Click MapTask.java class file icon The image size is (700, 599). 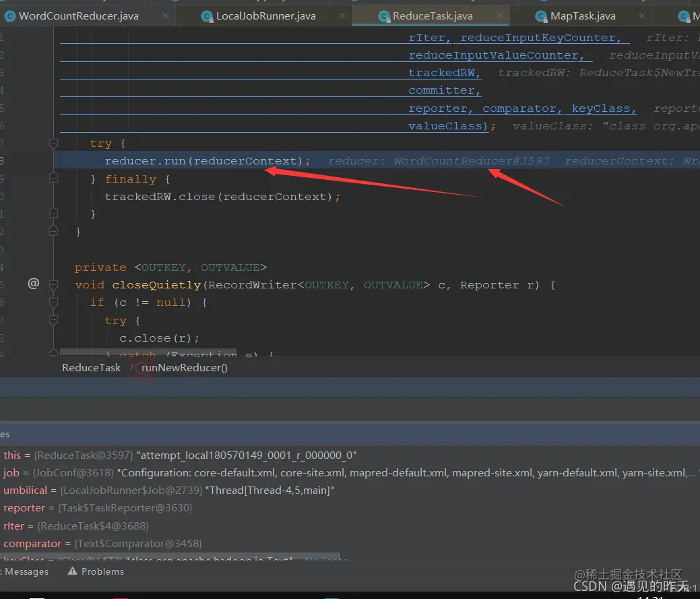541,17
